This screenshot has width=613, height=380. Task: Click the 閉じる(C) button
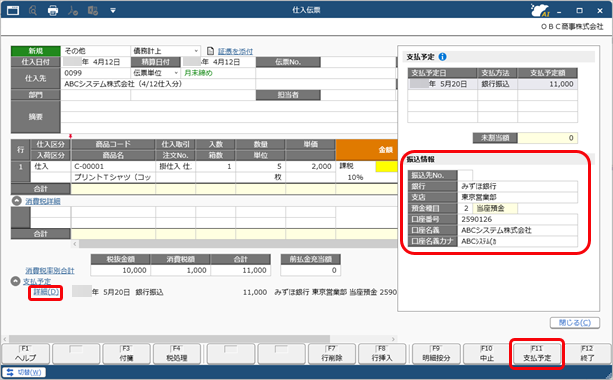point(575,323)
